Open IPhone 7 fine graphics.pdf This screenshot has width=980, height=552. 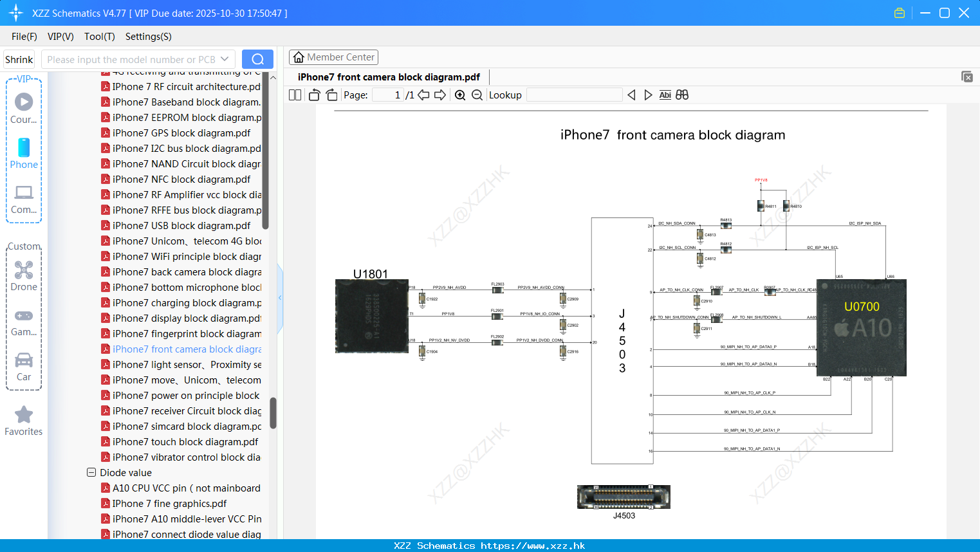click(x=164, y=504)
